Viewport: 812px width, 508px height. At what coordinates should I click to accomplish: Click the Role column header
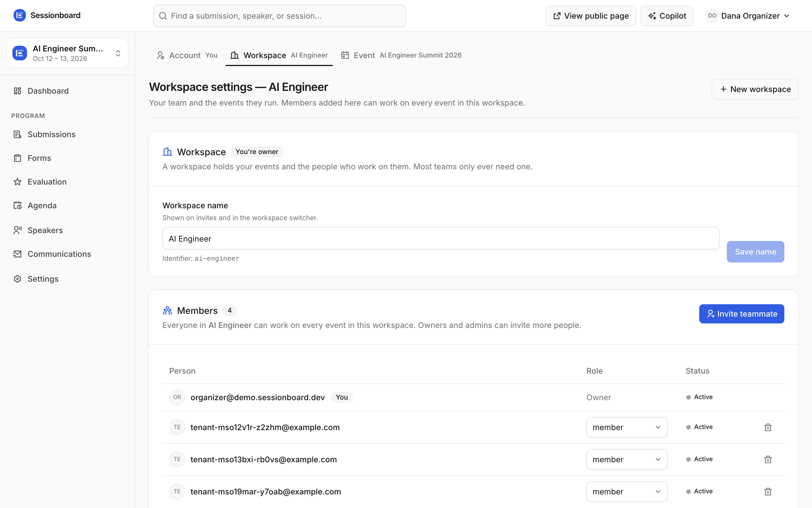coord(595,371)
